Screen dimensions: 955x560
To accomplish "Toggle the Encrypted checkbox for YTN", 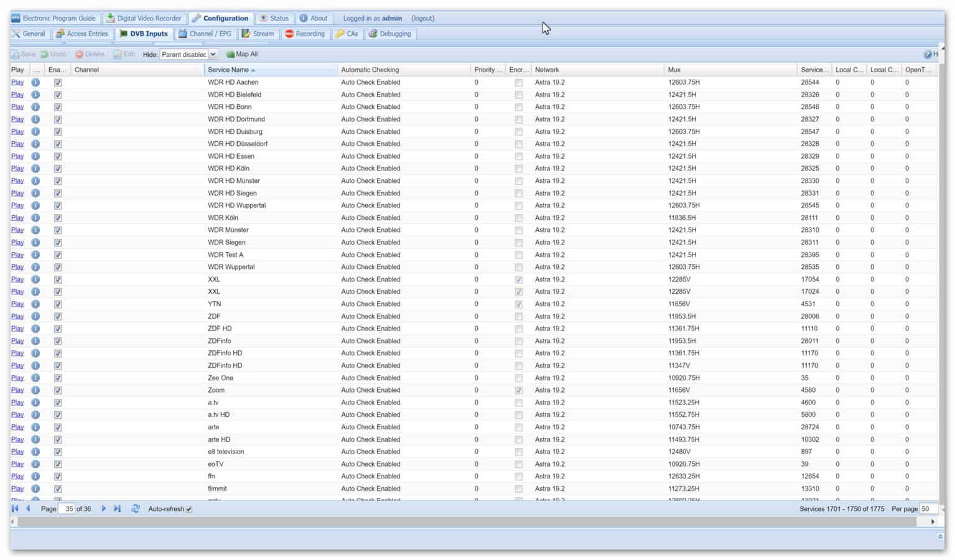I will pyautogui.click(x=518, y=304).
